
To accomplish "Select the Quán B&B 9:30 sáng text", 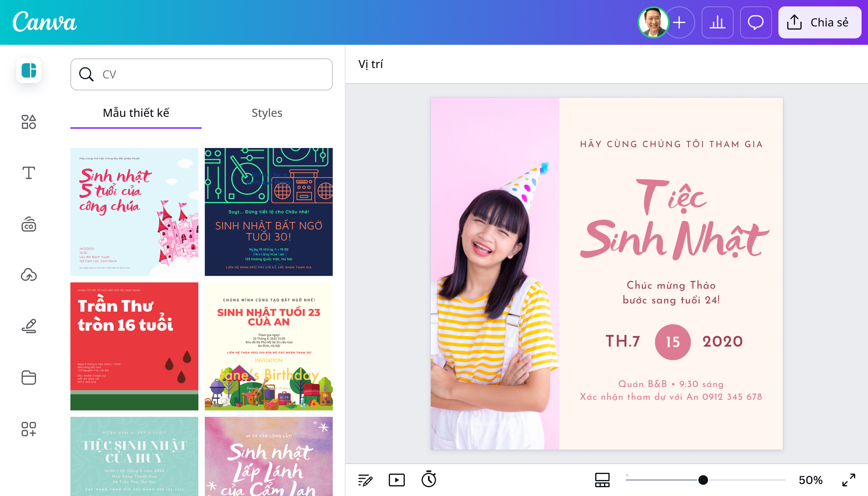I will pos(671,384).
